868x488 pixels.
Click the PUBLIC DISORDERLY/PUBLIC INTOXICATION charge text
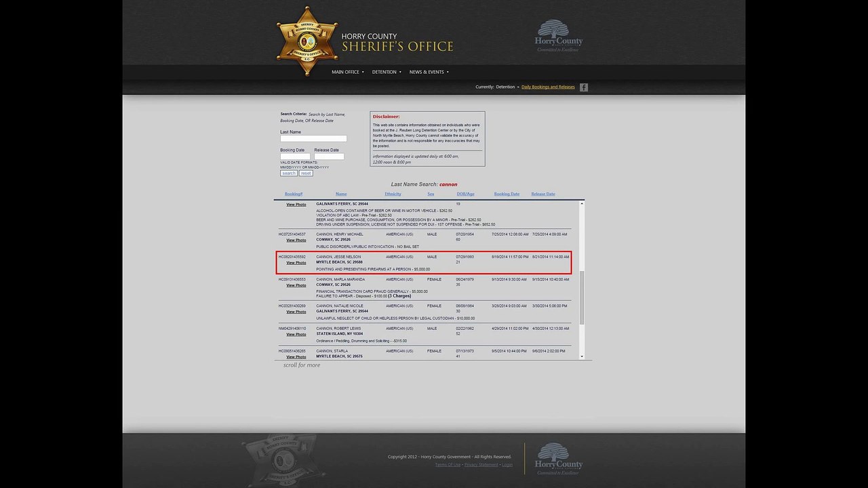(368, 247)
